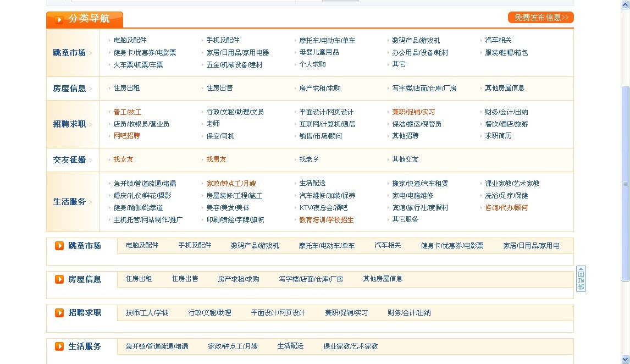Open the orange 网吧招聘 link
The height and width of the screenshot is (364, 630).
point(126,136)
